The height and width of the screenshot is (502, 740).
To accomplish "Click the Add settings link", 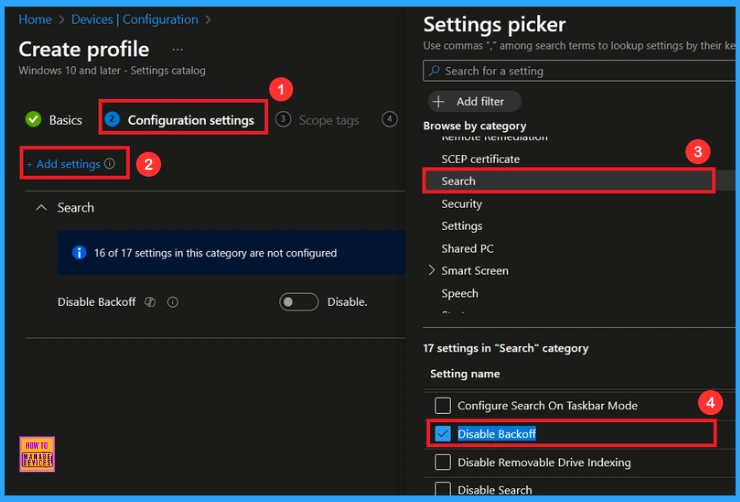I will pyautogui.click(x=63, y=164).
